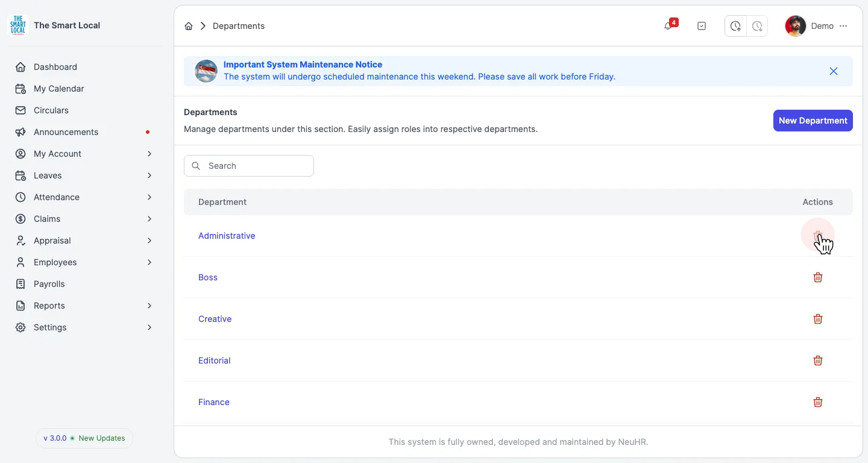Expand the My Account submenu chevron
This screenshot has height=463, width=868.
[x=149, y=154]
